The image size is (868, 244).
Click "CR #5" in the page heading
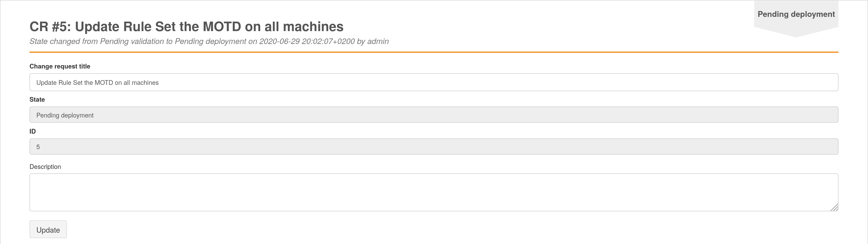coord(50,27)
